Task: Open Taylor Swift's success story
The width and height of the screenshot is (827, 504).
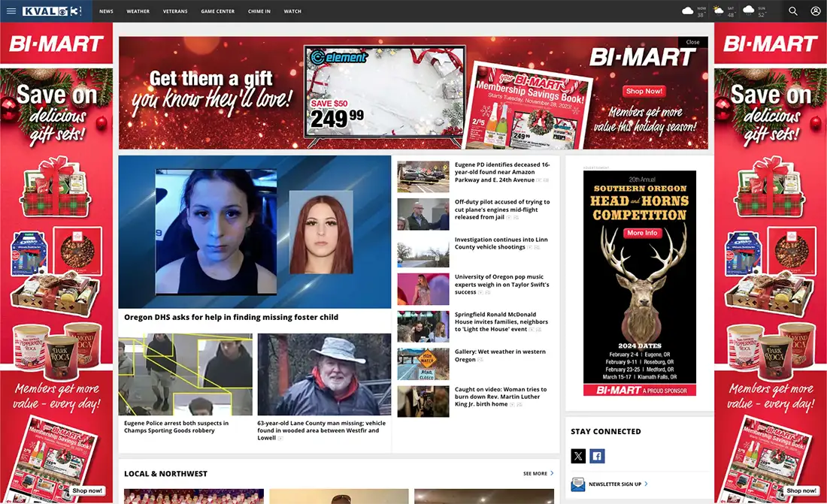Action: [501, 284]
